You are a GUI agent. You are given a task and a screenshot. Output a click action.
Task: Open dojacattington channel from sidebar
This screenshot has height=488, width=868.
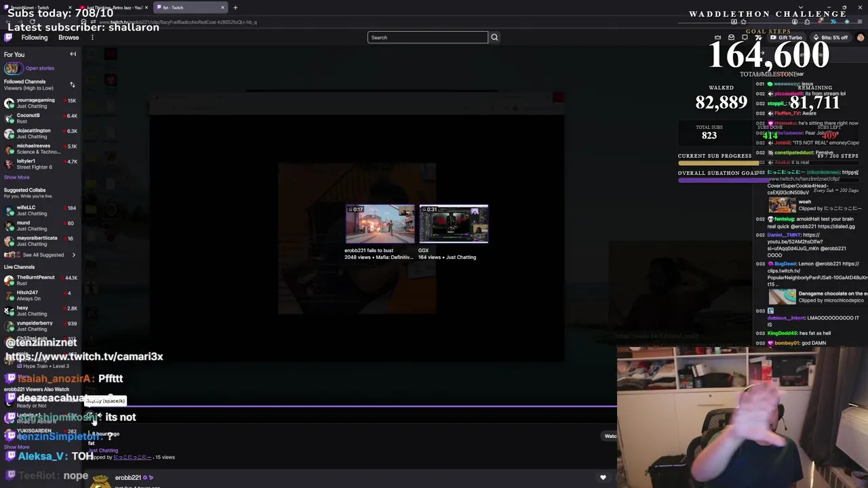pyautogui.click(x=41, y=134)
